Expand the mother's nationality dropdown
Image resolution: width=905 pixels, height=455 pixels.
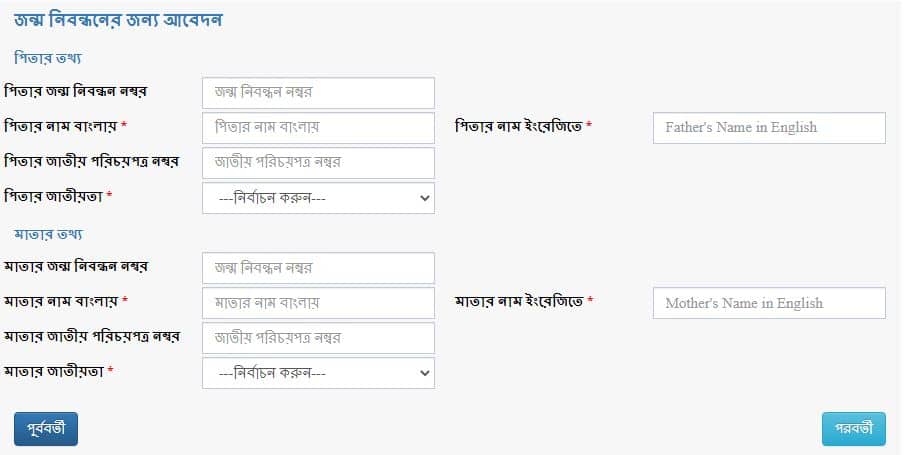point(318,373)
